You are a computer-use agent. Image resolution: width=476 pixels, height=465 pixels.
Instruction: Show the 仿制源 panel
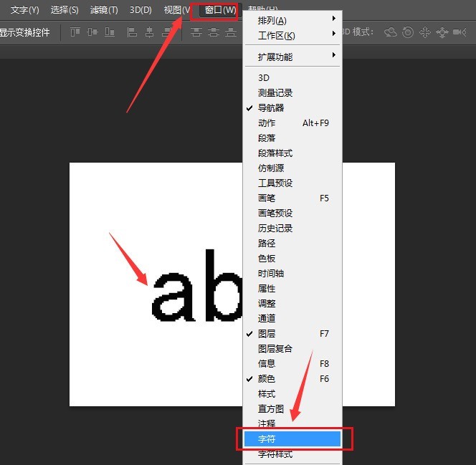pyautogui.click(x=292, y=168)
